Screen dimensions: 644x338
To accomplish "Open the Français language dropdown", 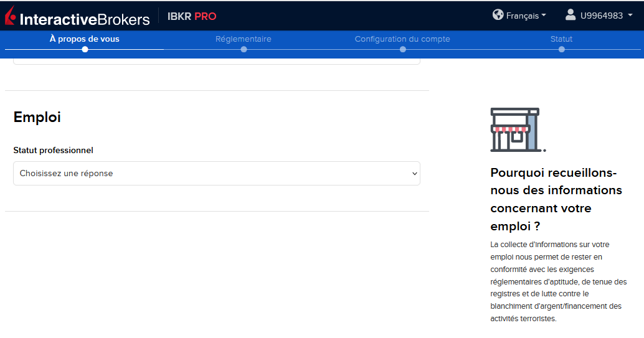I will click(526, 16).
